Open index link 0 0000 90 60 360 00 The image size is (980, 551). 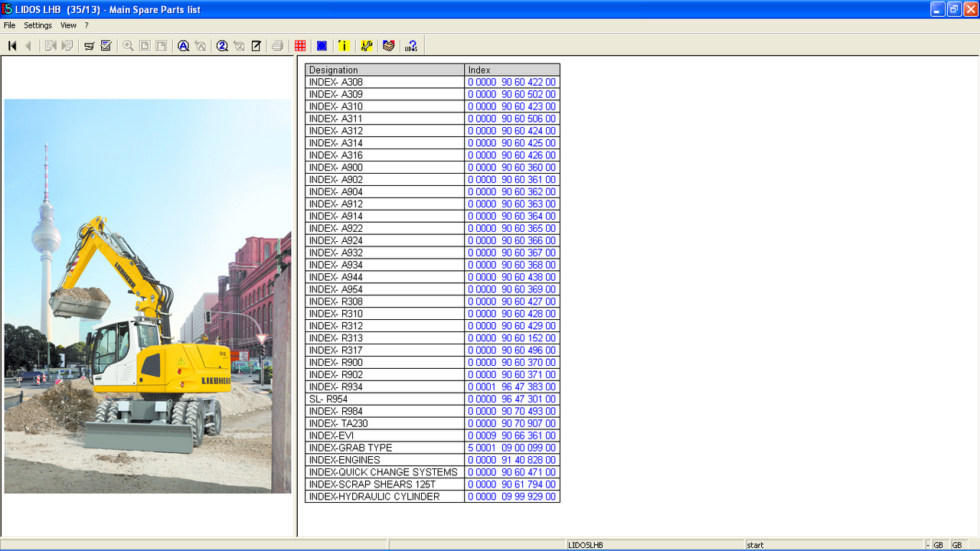tap(512, 168)
